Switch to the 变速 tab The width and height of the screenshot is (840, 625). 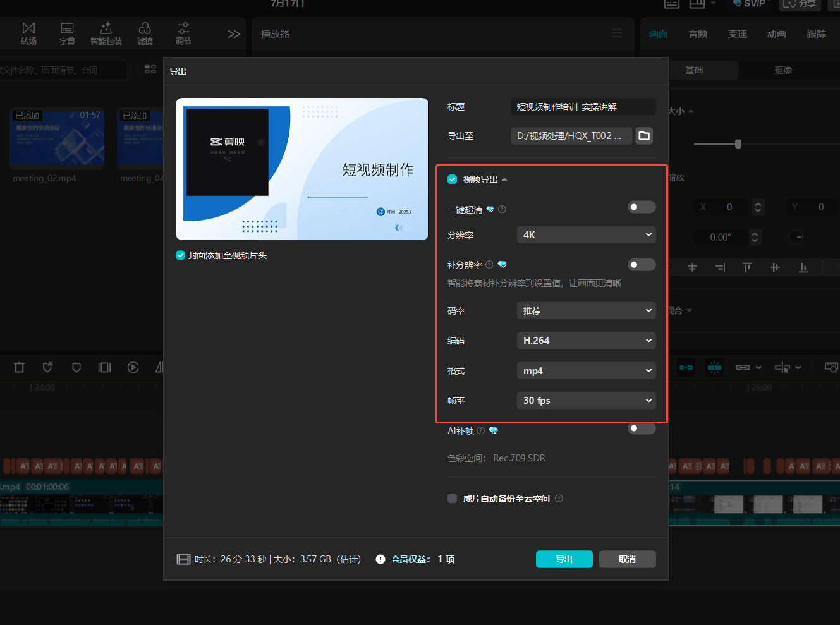[x=737, y=34]
